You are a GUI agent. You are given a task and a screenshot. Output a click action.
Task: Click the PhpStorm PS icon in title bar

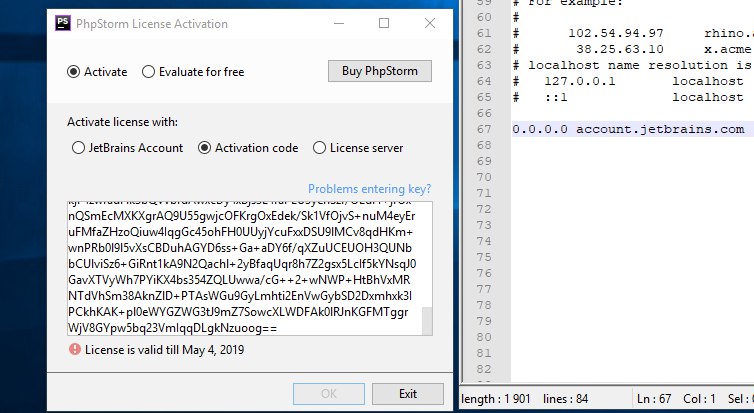63,23
